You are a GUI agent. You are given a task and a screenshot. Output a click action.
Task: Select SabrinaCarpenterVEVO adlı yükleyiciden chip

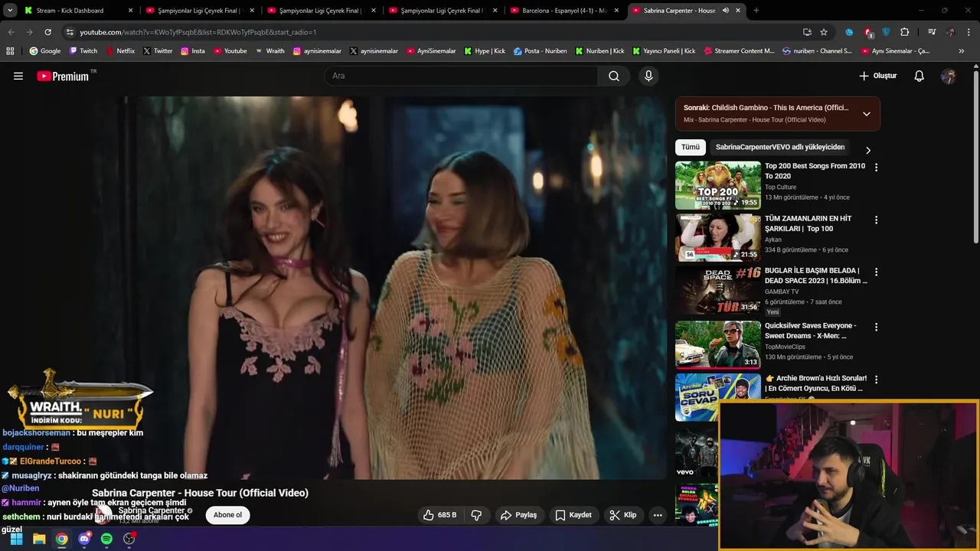pyautogui.click(x=780, y=147)
